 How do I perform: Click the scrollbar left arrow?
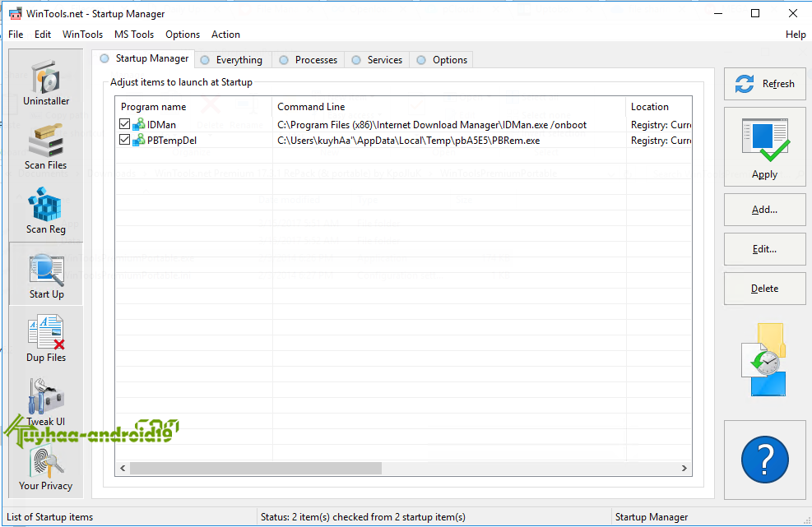tap(123, 468)
